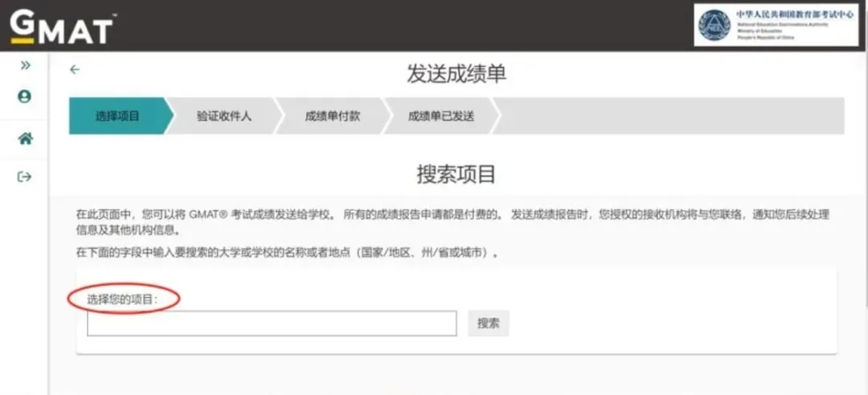Click the 教育部考试中心 logo banner
The image size is (868, 395).
point(776,25)
